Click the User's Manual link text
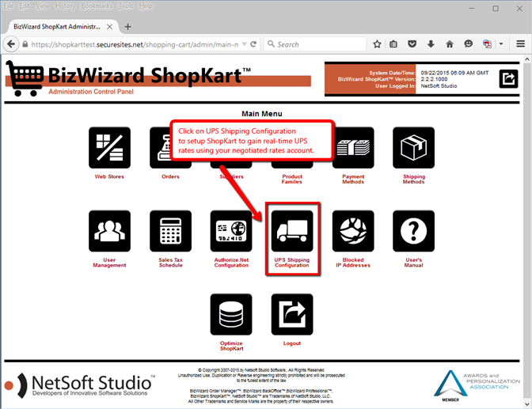532x409 pixels. 413,263
